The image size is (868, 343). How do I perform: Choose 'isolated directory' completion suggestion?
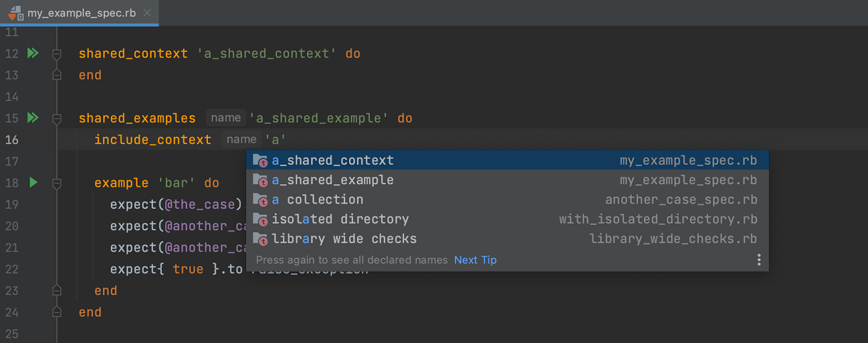coord(507,219)
